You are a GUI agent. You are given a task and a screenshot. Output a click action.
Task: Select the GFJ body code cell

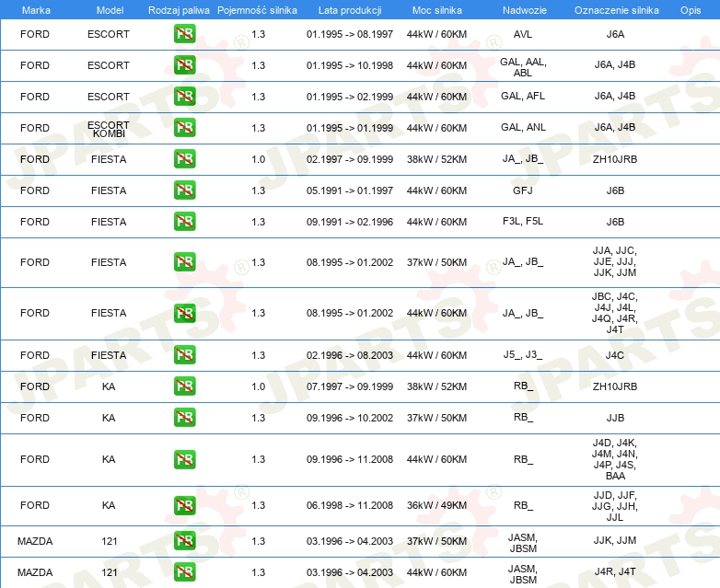pos(523,190)
